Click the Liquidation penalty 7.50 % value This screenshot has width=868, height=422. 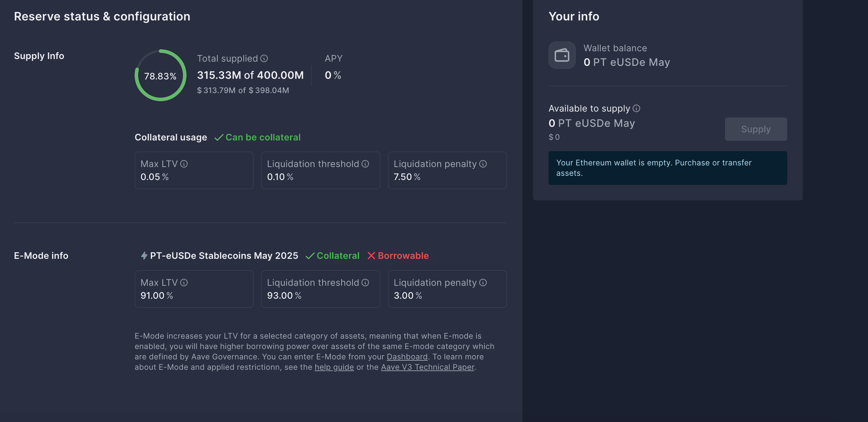[x=407, y=177]
